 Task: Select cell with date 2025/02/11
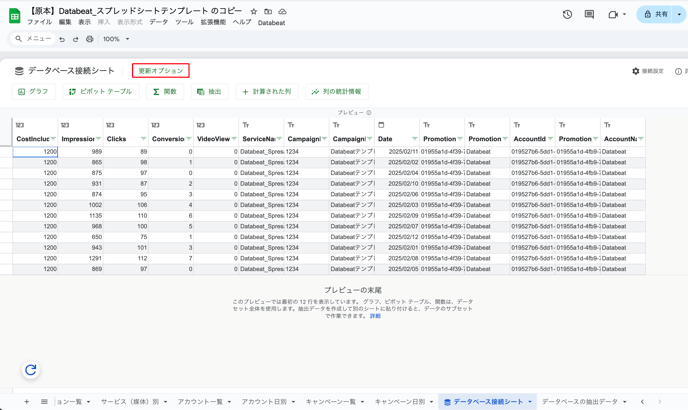(x=397, y=151)
